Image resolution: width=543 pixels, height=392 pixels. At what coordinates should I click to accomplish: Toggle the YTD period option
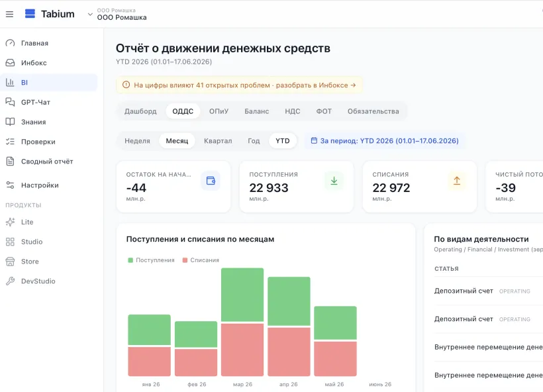coord(283,141)
